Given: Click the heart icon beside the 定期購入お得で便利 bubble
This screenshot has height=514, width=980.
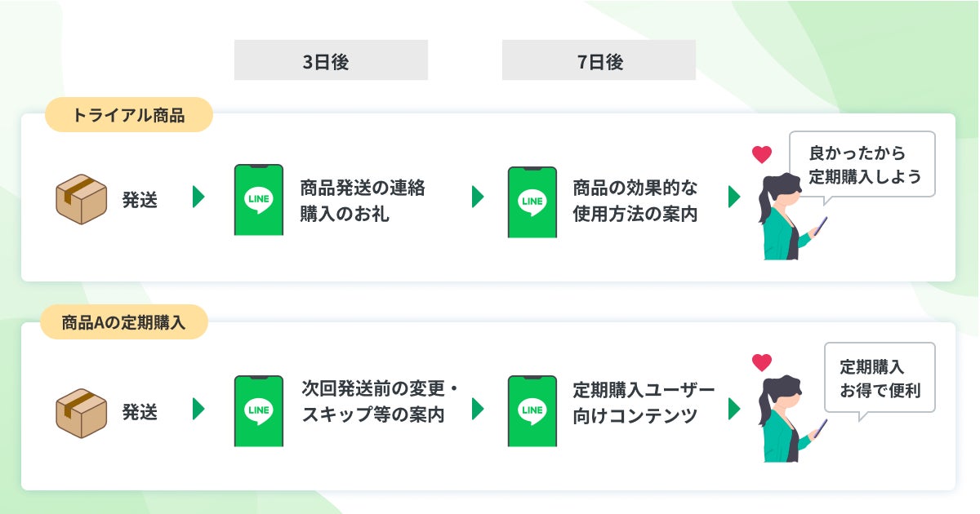Looking at the screenshot, I should [762, 362].
